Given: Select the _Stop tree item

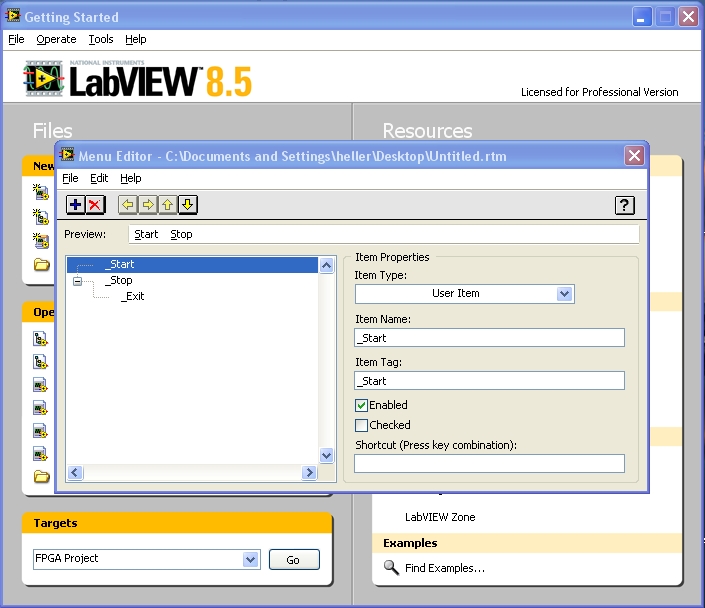Looking at the screenshot, I should point(119,281).
